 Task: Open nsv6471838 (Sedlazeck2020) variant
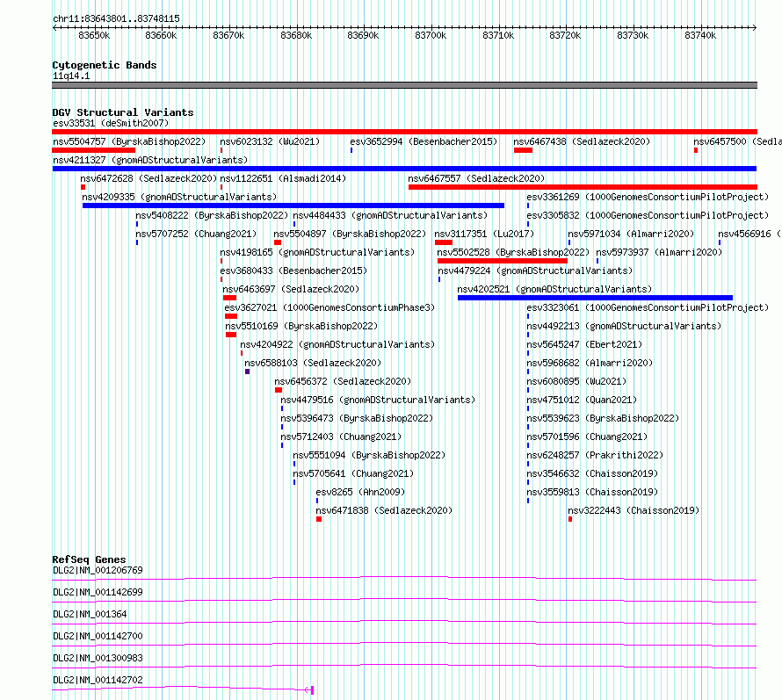point(384,510)
